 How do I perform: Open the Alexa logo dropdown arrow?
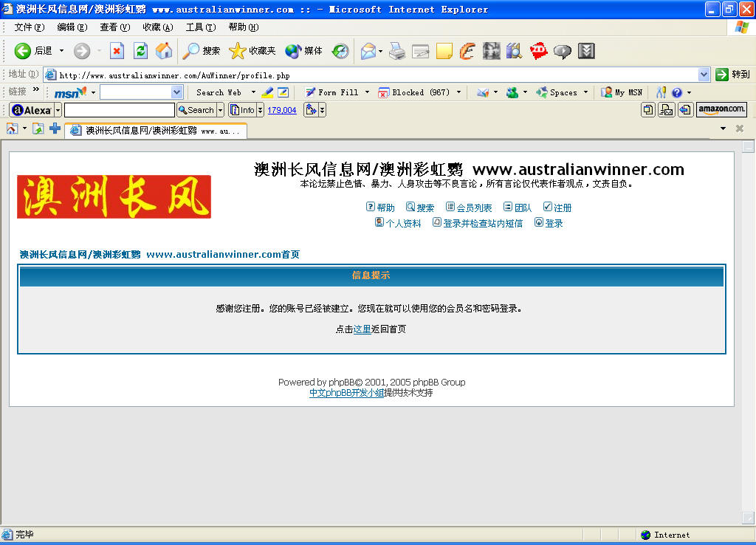tap(58, 111)
